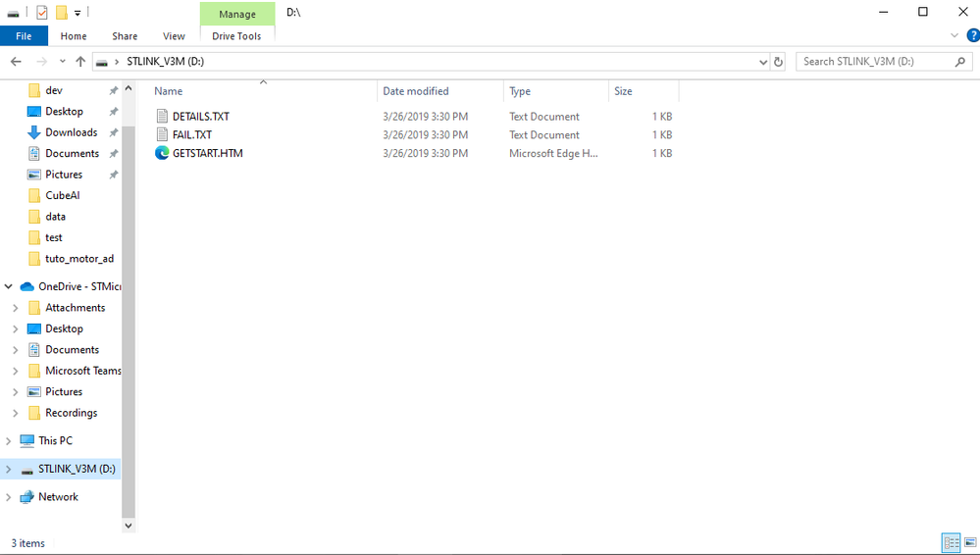Open pinned Documents in quick access
This screenshot has height=555, width=980.
pyautogui.click(x=72, y=154)
